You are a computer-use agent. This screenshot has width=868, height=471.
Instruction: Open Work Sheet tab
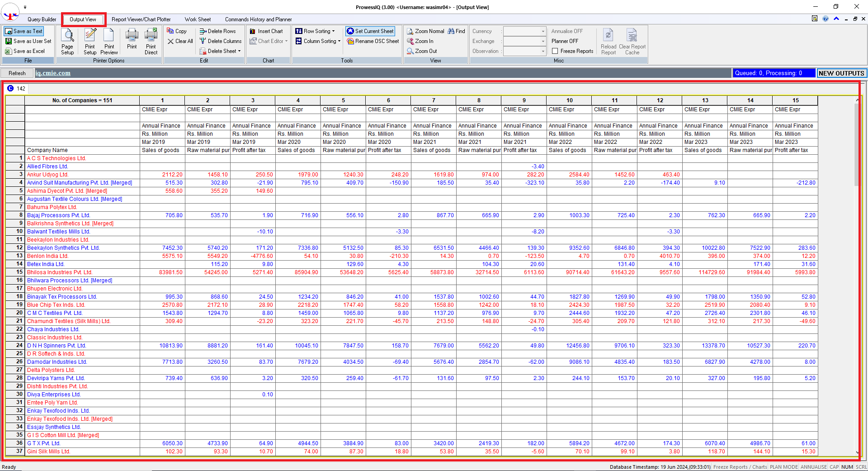[198, 19]
